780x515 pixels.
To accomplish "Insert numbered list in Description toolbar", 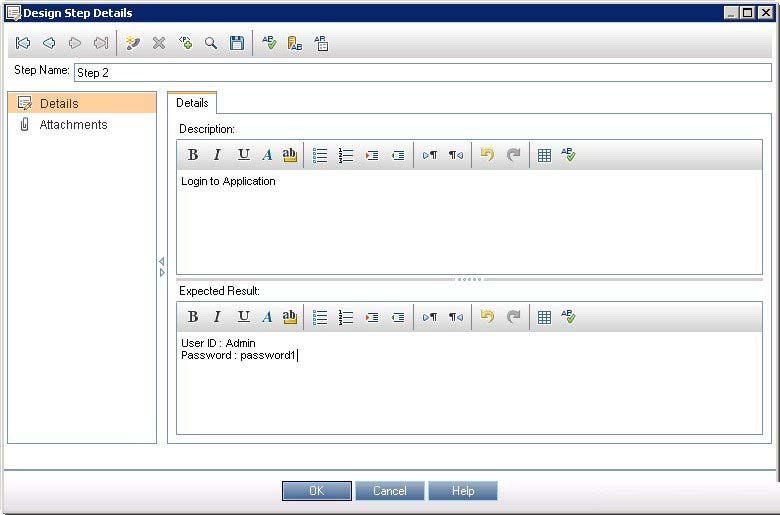I will [346, 155].
